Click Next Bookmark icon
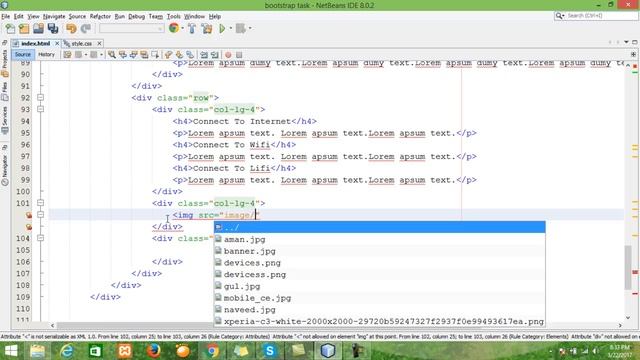 click(x=179, y=55)
